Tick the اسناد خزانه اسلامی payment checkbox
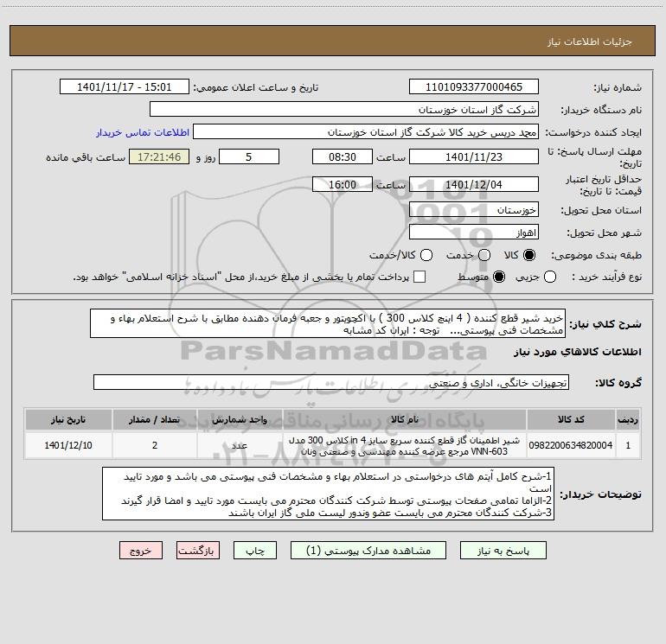666x644 pixels. [419, 277]
